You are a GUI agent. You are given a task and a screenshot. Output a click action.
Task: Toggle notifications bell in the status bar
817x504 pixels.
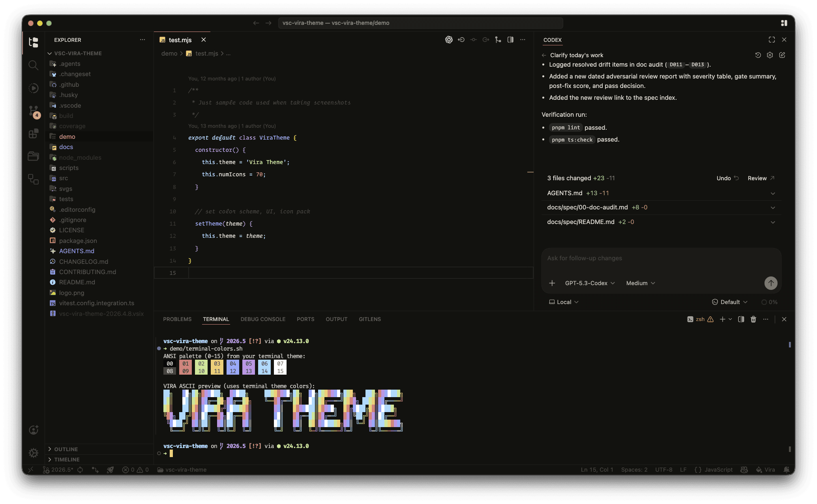(786, 470)
